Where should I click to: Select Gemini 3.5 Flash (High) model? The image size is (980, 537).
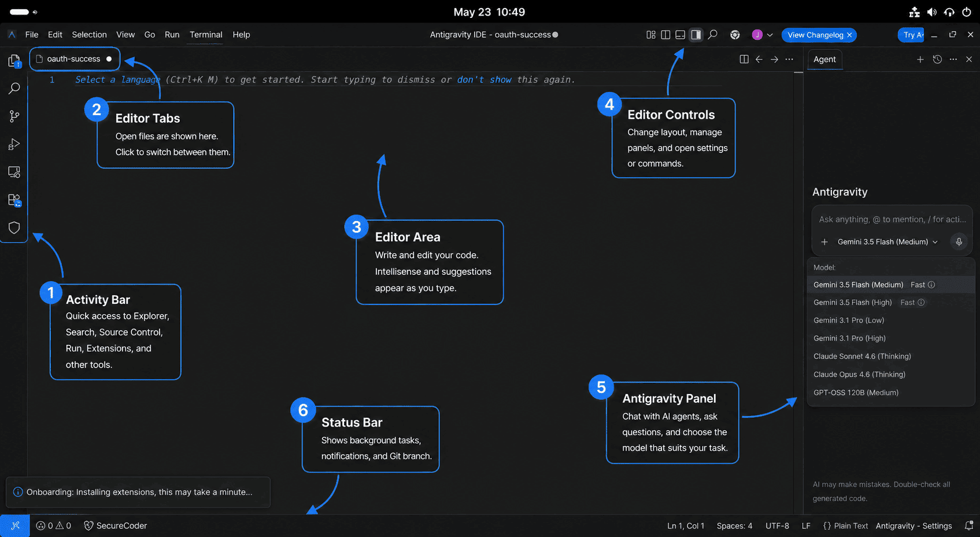(x=891, y=303)
